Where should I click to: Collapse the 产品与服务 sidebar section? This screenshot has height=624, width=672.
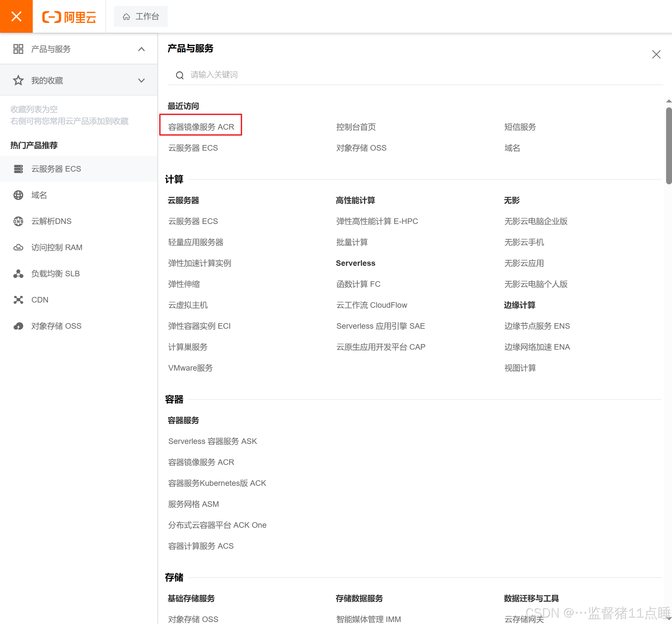point(141,49)
